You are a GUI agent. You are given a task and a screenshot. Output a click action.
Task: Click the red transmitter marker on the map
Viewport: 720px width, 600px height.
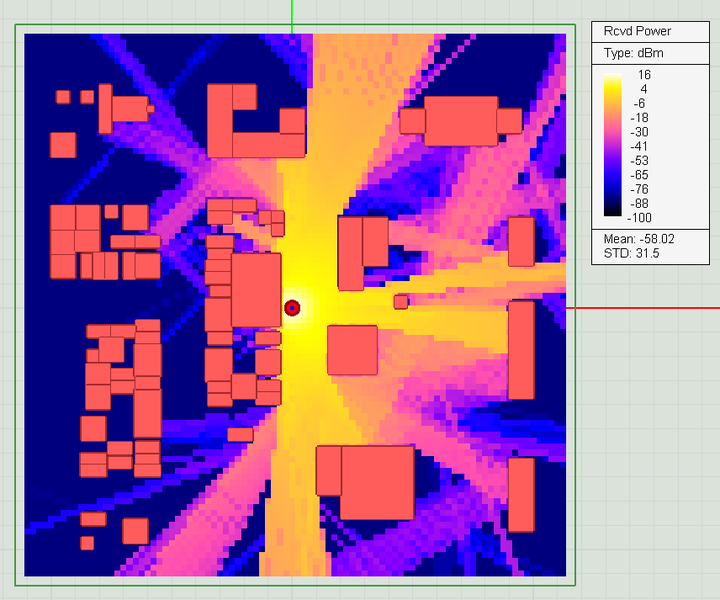click(x=292, y=308)
